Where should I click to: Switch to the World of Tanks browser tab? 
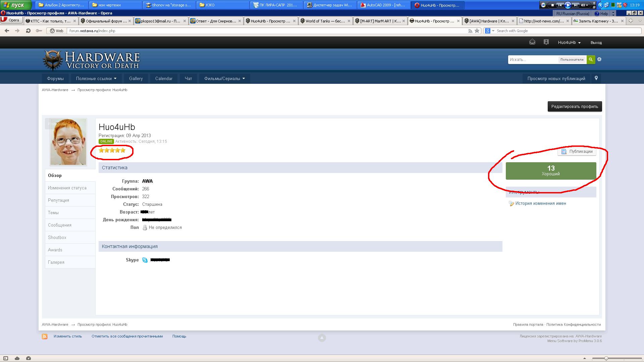coord(325,21)
